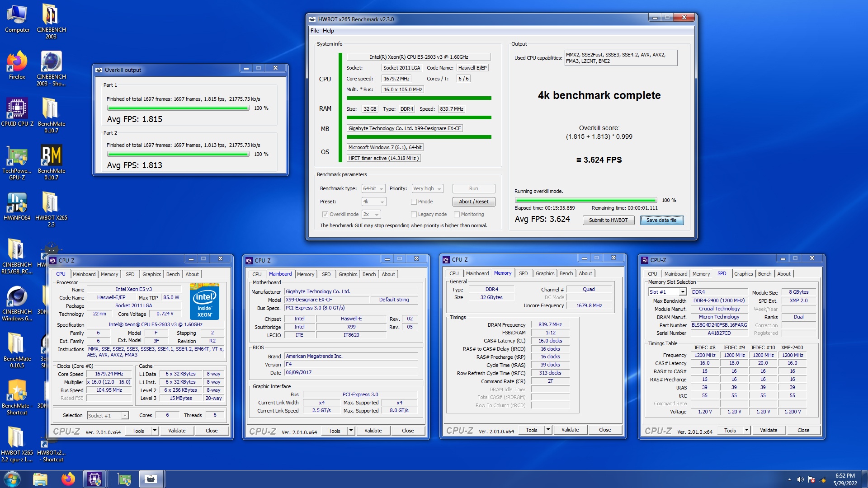This screenshot has width=868, height=488.
Task: Click the Part 1 progress bar
Action: point(178,108)
